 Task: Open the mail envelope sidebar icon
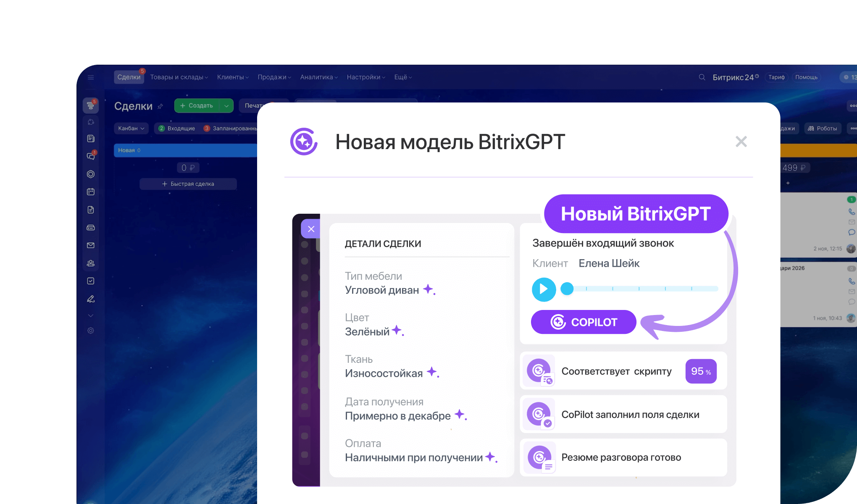pyautogui.click(x=91, y=245)
